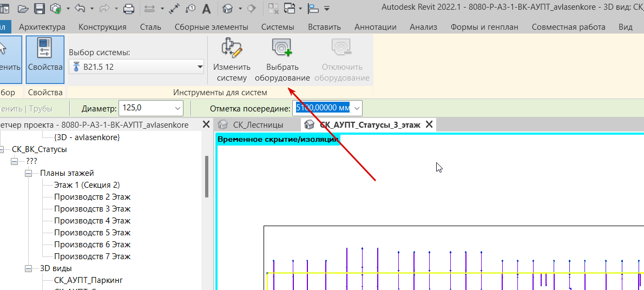
Task: Open the Аннотации ribbon tab
Action: 376,27
